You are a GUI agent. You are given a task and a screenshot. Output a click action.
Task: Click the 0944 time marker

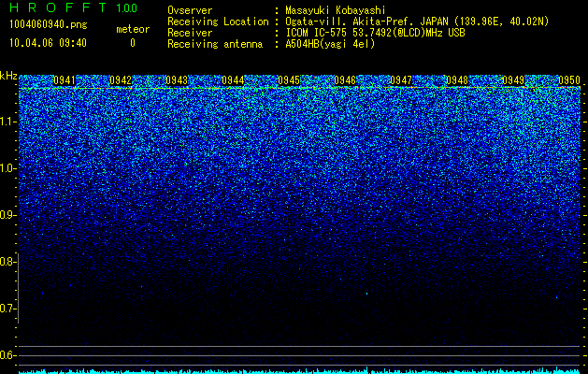click(x=233, y=80)
